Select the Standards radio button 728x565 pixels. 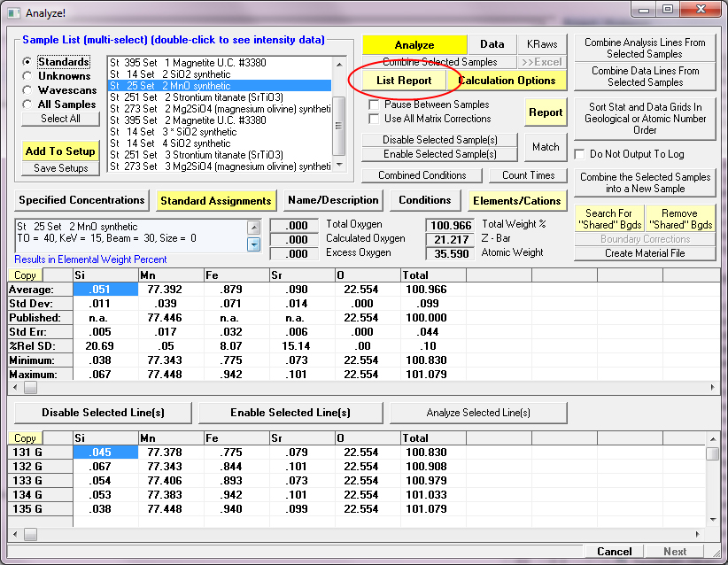tap(28, 62)
